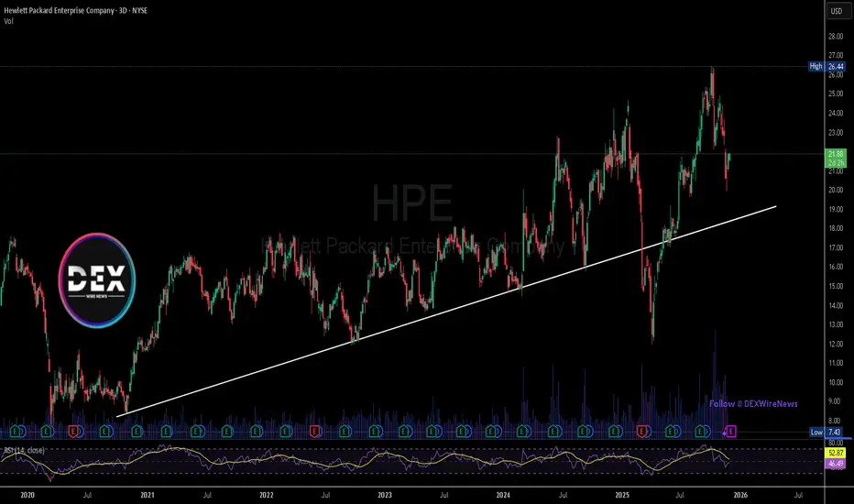Click the 2026 label on time axis

(x=740, y=495)
